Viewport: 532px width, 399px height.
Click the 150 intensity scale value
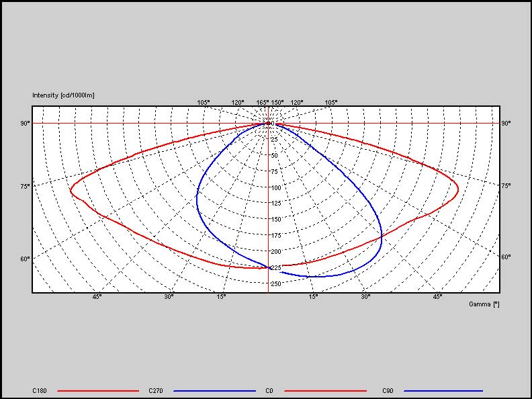[x=276, y=220]
